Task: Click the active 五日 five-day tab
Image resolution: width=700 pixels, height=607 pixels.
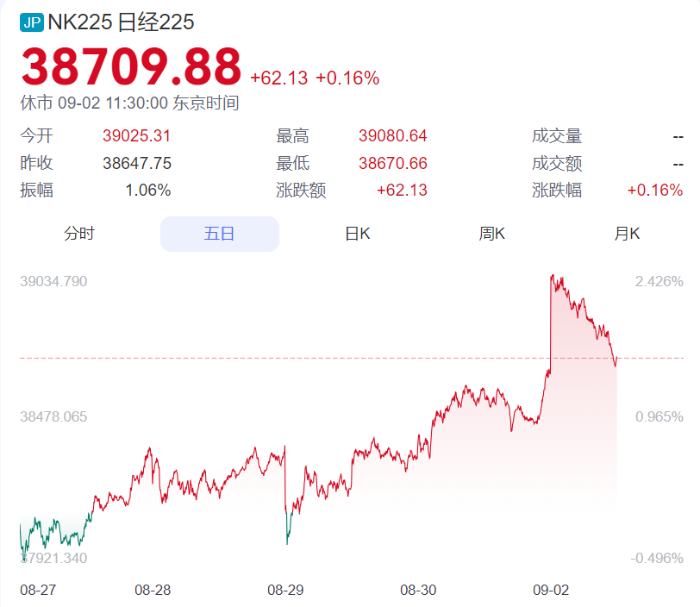Action: tap(219, 233)
